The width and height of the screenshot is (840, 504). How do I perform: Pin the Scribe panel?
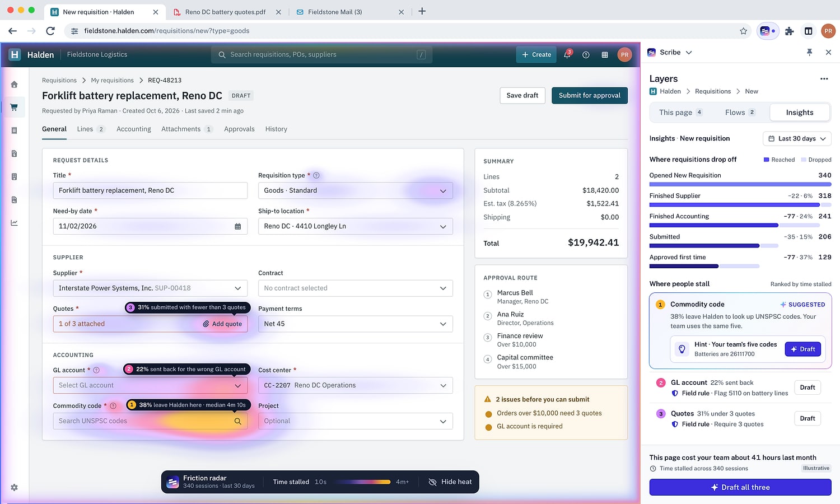coord(809,52)
